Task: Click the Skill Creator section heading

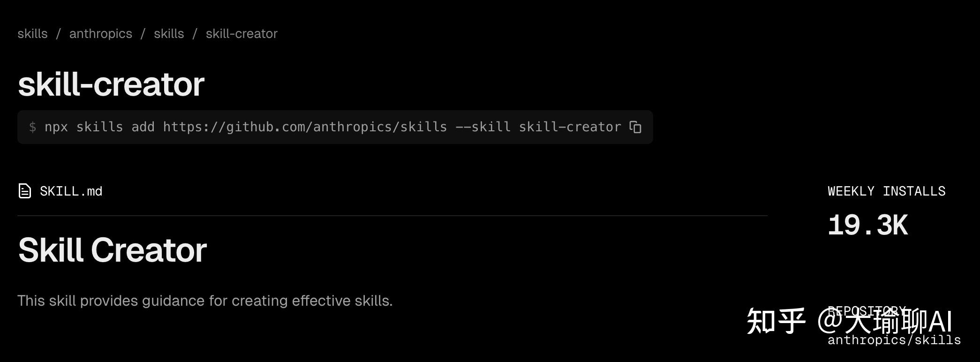Action: [112, 250]
